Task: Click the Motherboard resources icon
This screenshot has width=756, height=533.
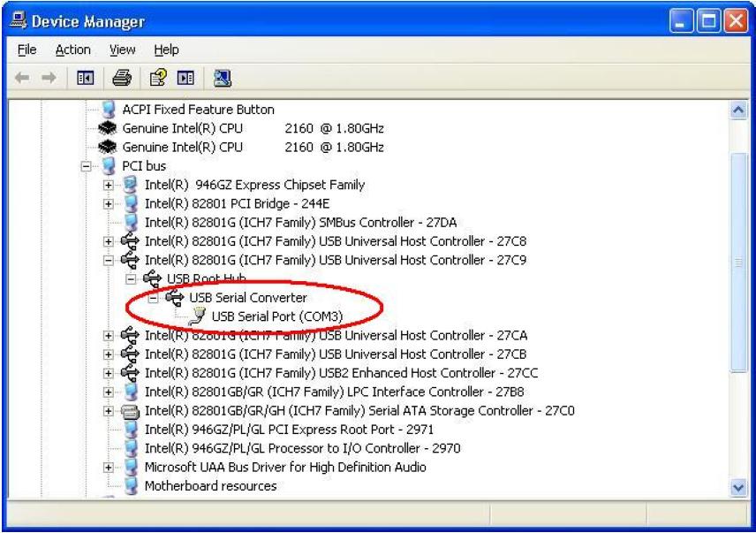Action: [x=131, y=486]
